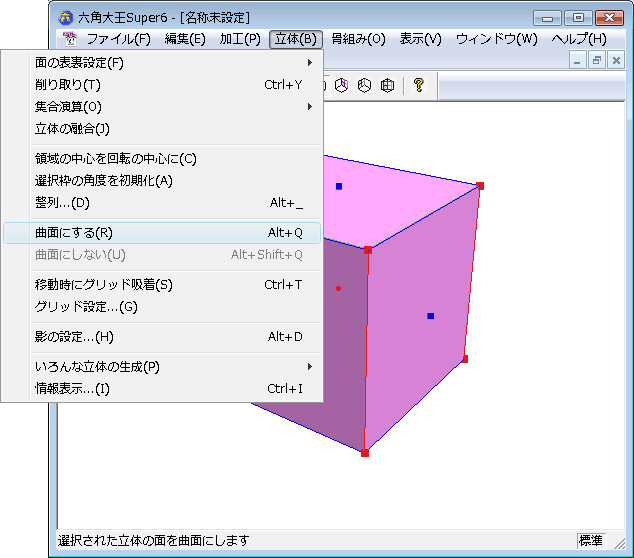Screen dimensions: 634x558
Task: Open 影の設定...(H)
Action: pos(162,337)
